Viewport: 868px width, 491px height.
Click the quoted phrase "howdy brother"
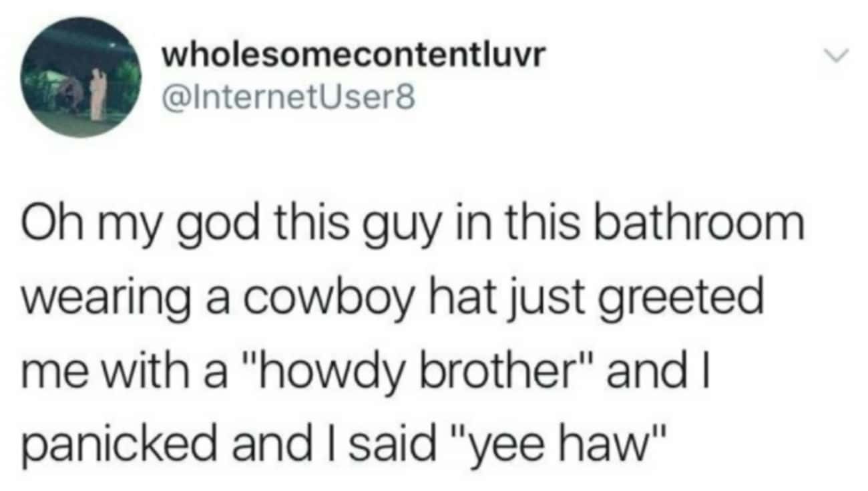coord(397,388)
